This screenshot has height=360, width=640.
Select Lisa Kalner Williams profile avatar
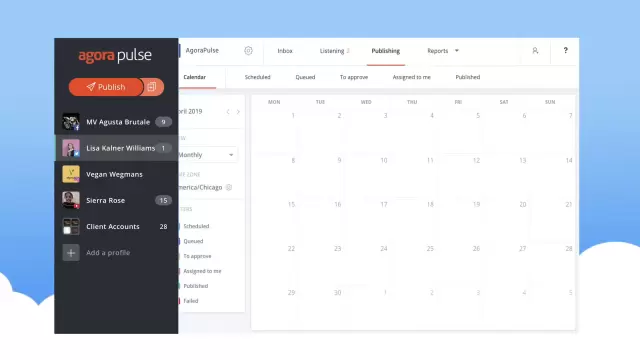tap(71, 148)
